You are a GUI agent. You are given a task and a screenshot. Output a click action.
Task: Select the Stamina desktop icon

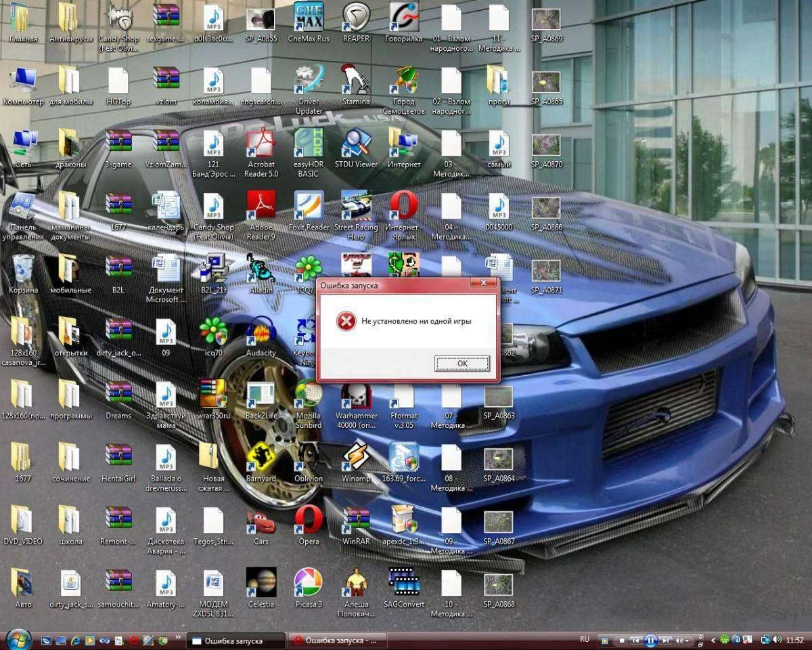tap(356, 85)
